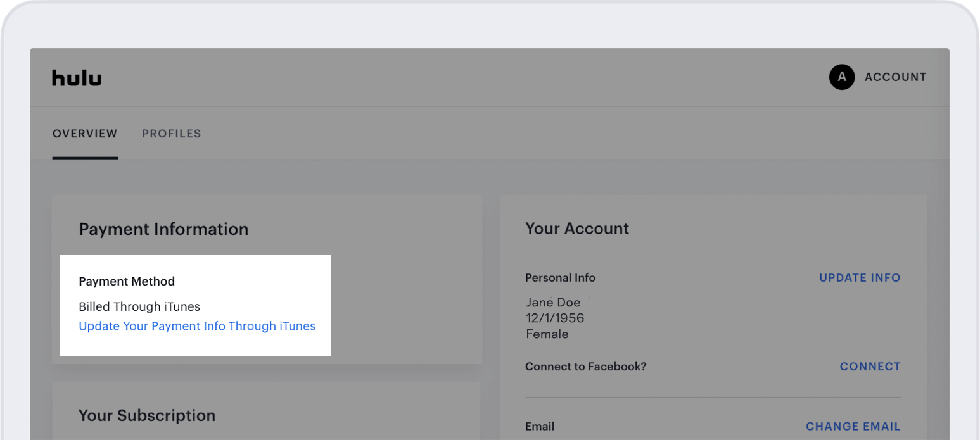Click the 'Connect to Facebook?' label

click(586, 367)
